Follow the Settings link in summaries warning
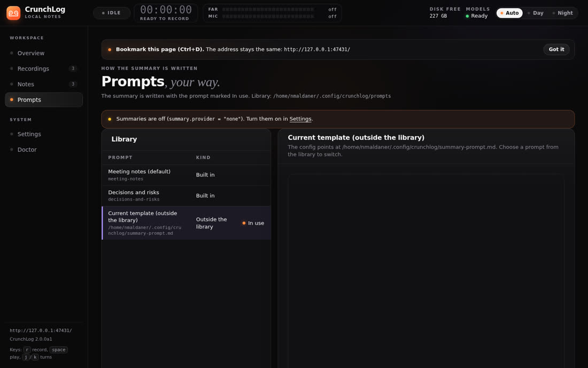Viewport: 588px width, 368px height. [300, 119]
